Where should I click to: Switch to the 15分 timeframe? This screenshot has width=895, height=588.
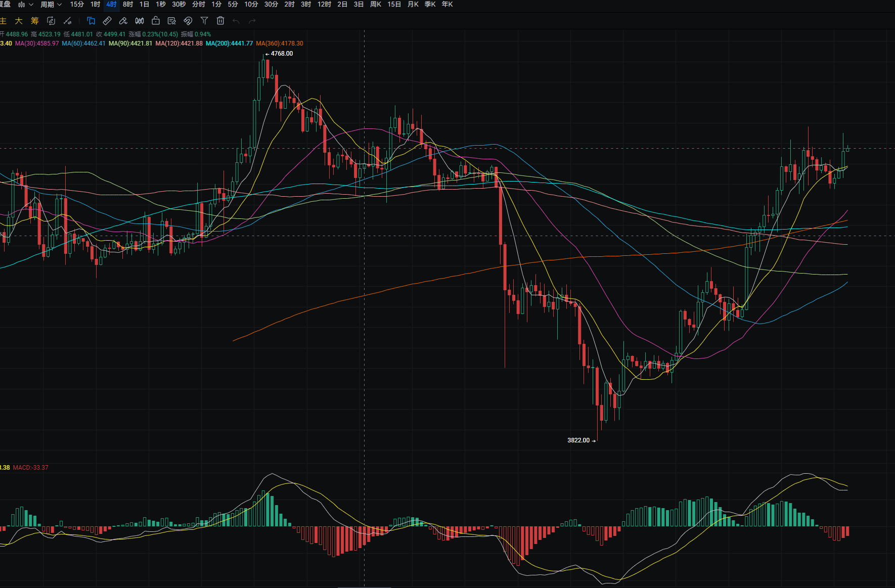pyautogui.click(x=77, y=5)
